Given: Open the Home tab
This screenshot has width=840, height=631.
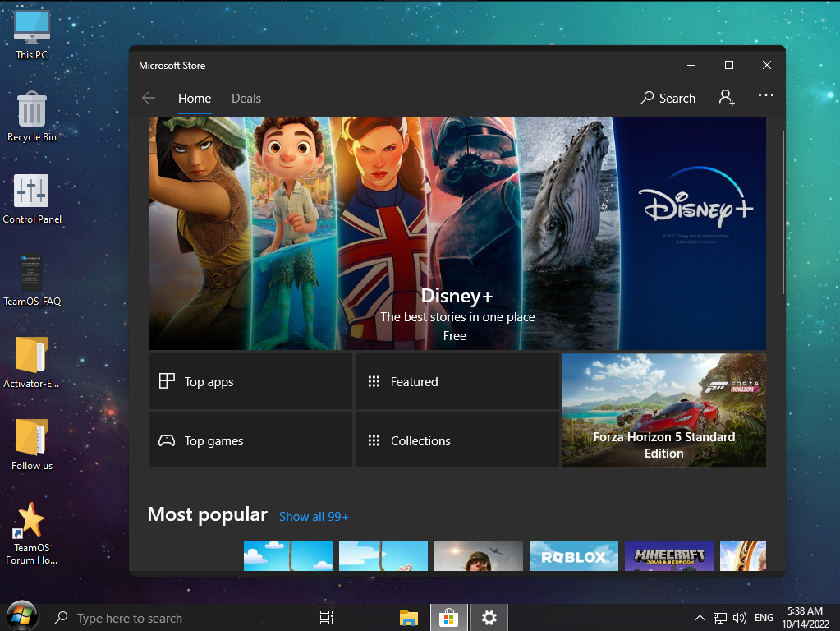Looking at the screenshot, I should click(x=195, y=99).
